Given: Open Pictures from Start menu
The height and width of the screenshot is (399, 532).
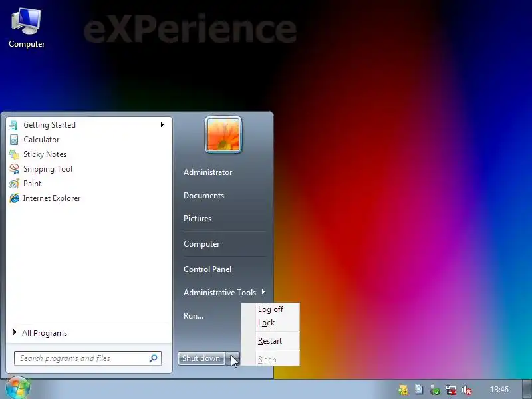Looking at the screenshot, I should tap(198, 219).
